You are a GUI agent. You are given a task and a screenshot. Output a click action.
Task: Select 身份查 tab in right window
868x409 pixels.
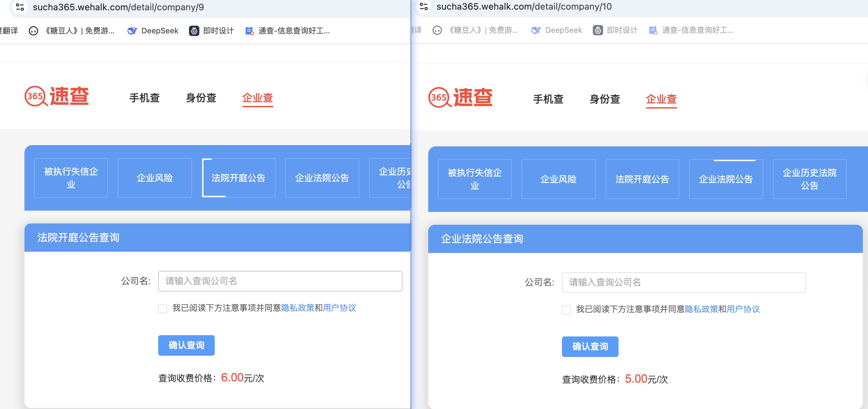tap(604, 99)
